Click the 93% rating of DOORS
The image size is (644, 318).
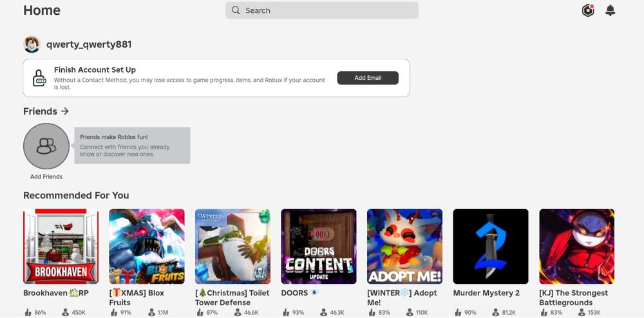298,313
